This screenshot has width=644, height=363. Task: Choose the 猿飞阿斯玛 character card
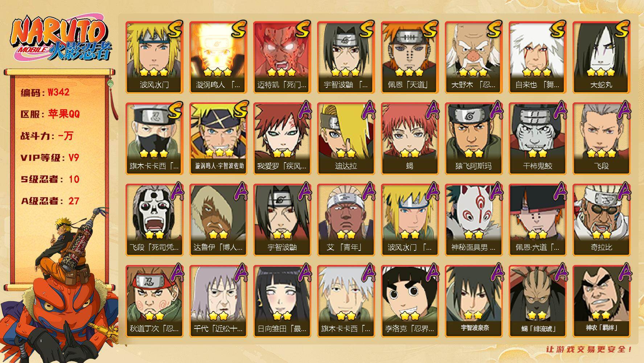tap(474, 139)
